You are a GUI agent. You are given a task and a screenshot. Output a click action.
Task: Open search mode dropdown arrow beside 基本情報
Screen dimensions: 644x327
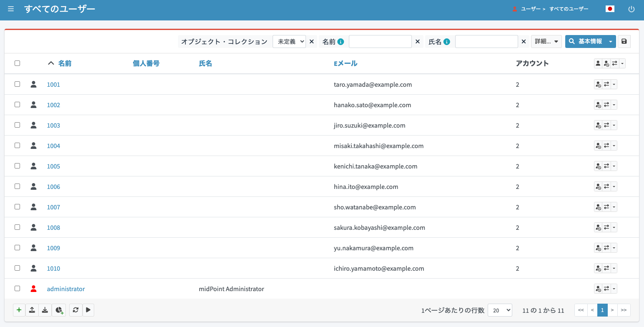pos(611,42)
